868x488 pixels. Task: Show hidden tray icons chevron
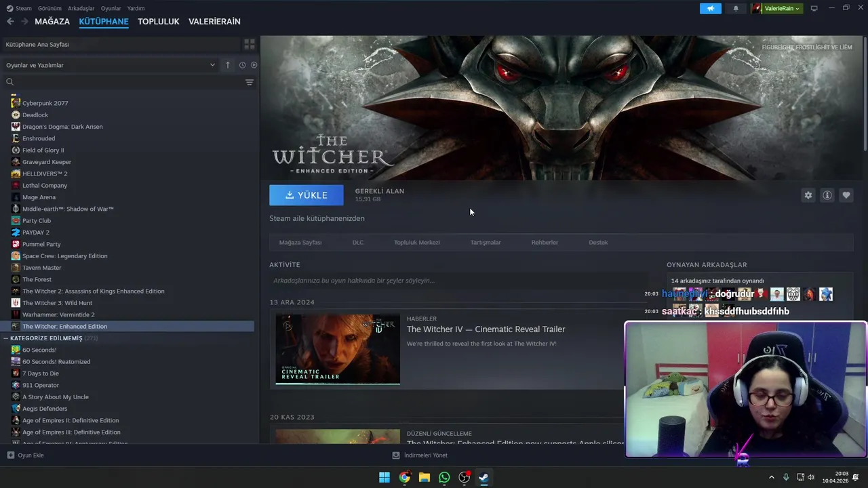point(771,477)
